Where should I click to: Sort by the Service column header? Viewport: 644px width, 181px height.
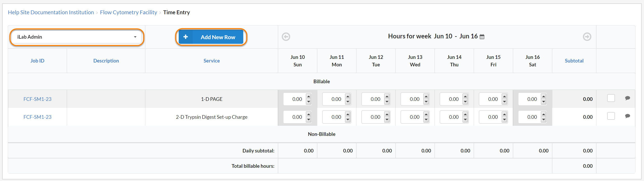tap(211, 61)
